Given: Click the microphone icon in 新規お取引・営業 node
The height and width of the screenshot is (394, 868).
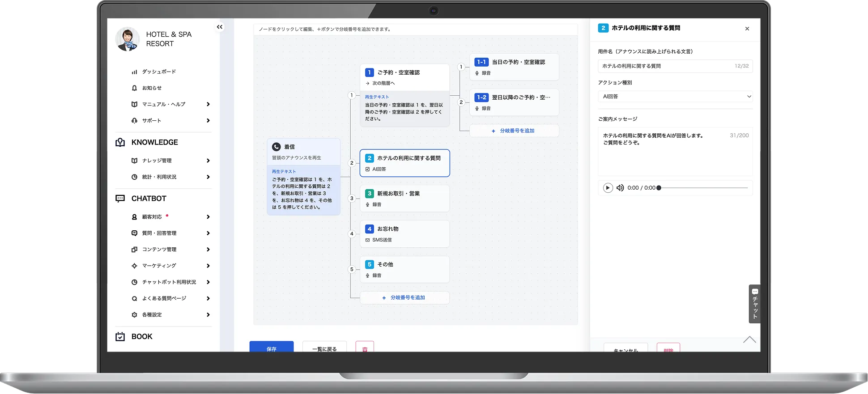Looking at the screenshot, I should [x=367, y=205].
